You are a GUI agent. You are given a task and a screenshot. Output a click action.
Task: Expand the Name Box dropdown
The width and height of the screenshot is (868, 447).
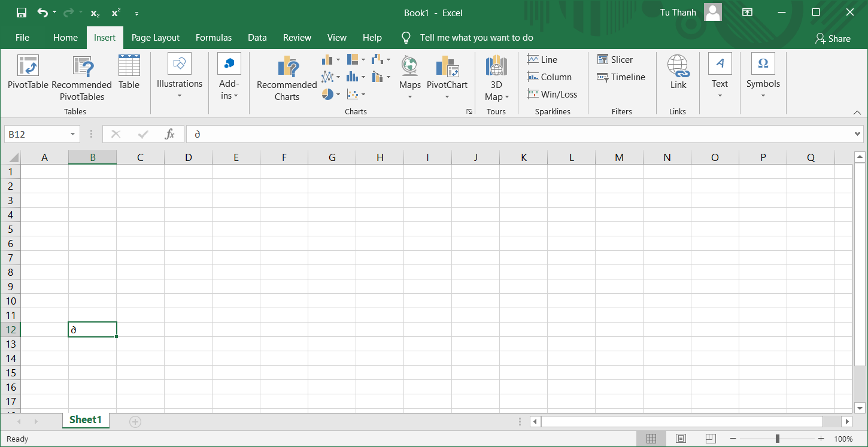(x=72, y=134)
